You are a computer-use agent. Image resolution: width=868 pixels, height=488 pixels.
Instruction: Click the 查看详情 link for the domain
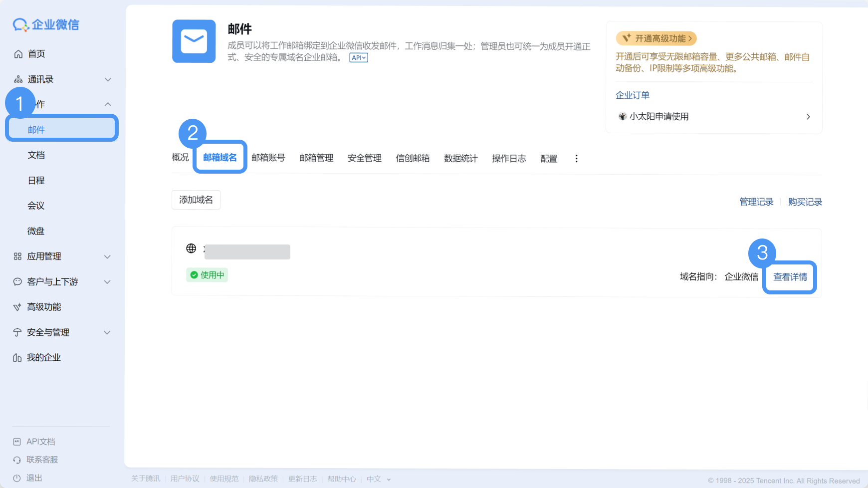pyautogui.click(x=790, y=277)
